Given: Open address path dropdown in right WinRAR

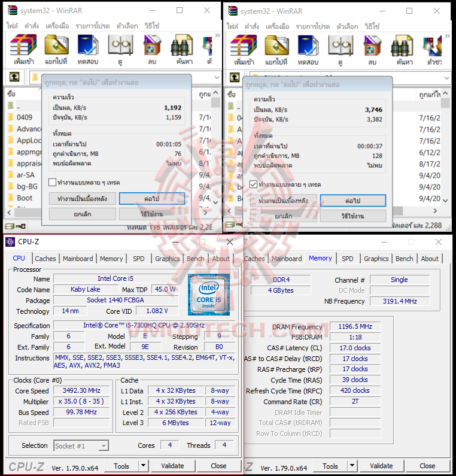Looking at the screenshot, I should tap(446, 78).
